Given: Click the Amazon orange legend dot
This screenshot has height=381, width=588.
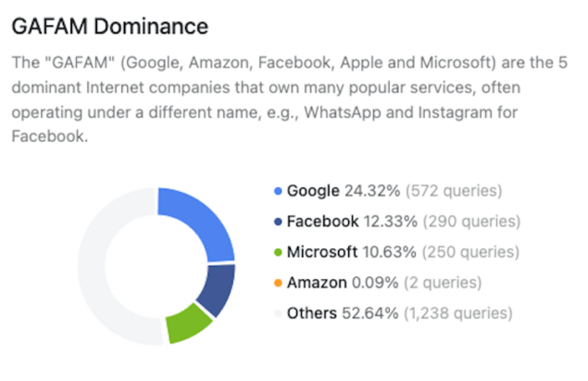Looking at the screenshot, I should coord(278,283).
